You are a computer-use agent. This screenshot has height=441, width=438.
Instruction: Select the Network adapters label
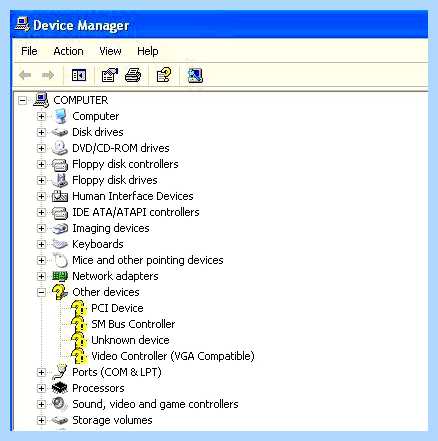click(115, 276)
